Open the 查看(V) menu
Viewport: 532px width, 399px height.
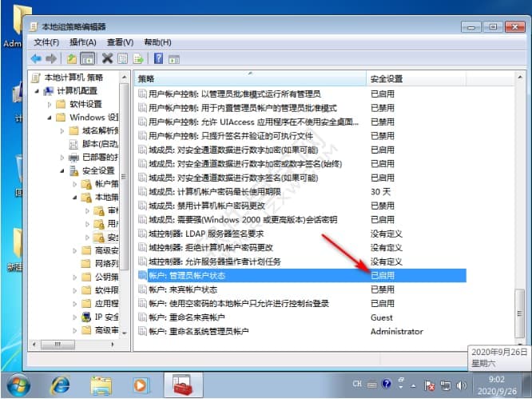coord(119,42)
